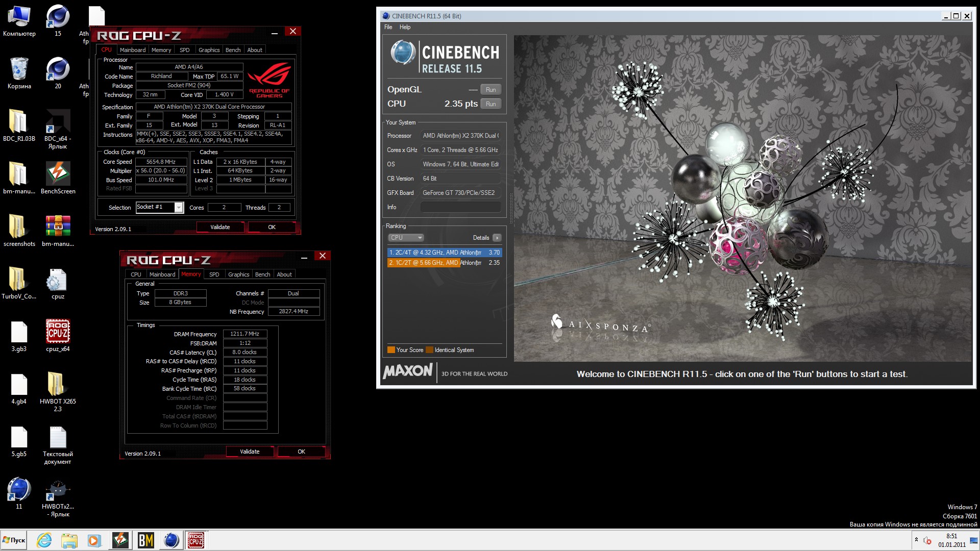
Task: Expand ranking Details arrow in Cinebench
Action: [497, 238]
